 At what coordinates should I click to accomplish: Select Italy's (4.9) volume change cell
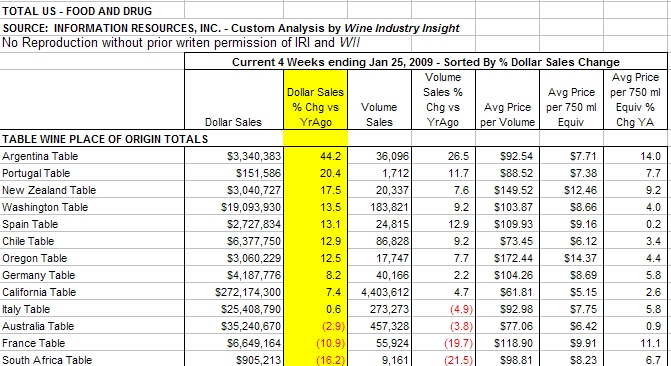pyautogui.click(x=443, y=309)
